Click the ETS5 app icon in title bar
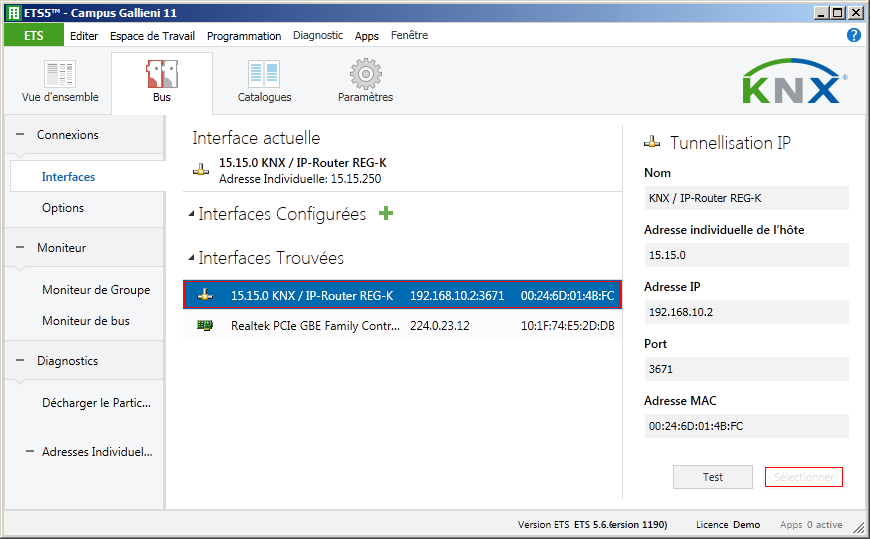The width and height of the screenshot is (870, 539). 14,13
